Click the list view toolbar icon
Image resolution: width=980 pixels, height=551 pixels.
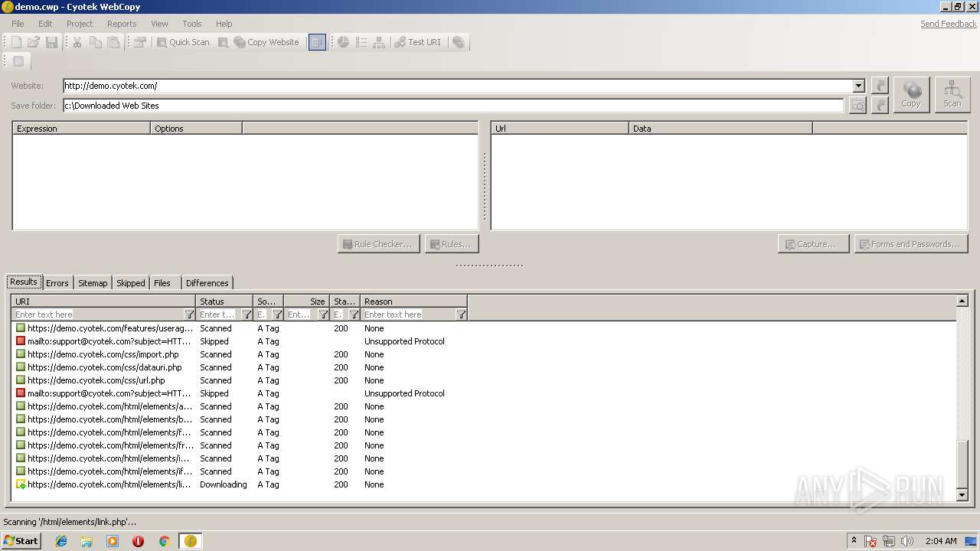361,43
